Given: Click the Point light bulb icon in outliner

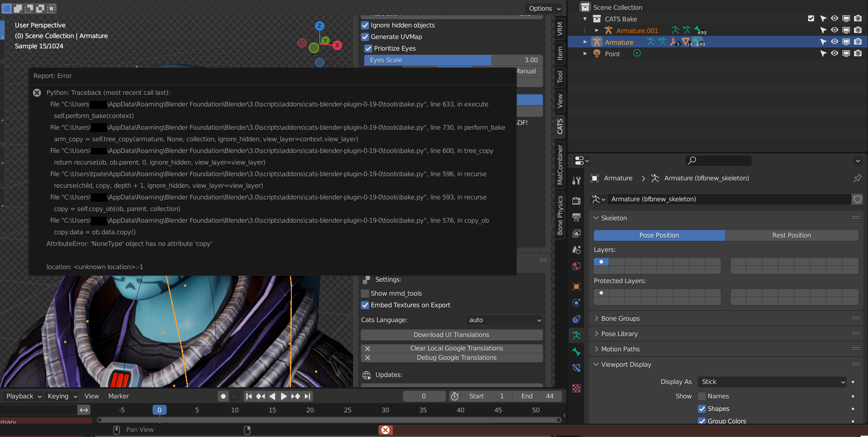Looking at the screenshot, I should click(597, 53).
